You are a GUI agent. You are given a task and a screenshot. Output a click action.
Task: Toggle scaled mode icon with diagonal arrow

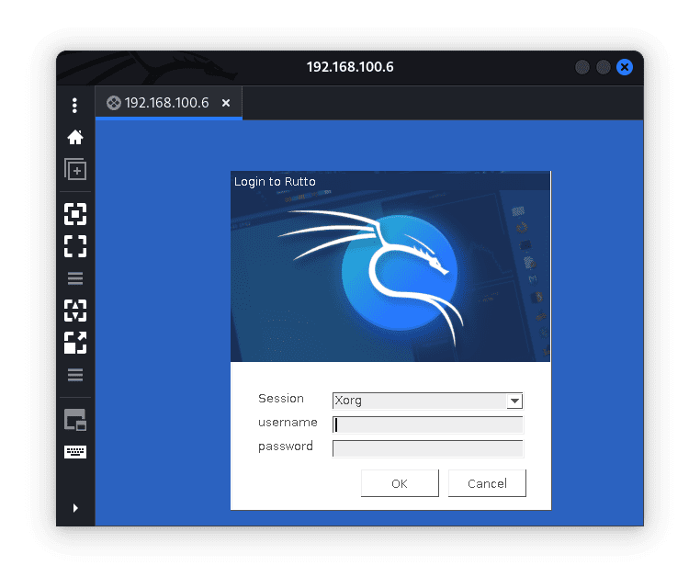click(75, 343)
